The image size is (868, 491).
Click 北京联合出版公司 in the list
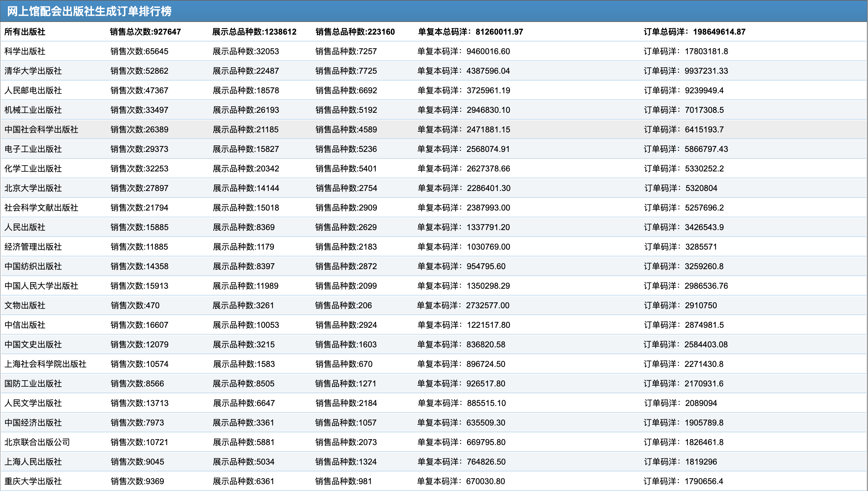[37, 442]
